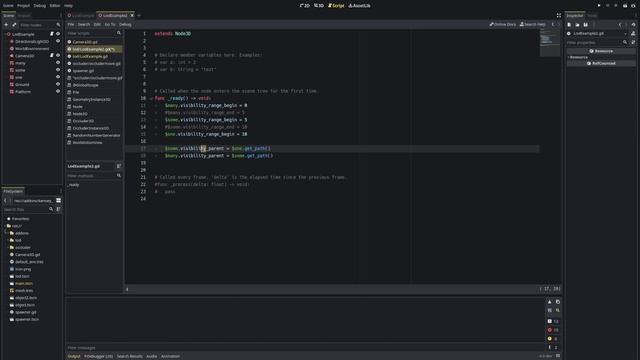This screenshot has width=640, height=360.
Task: Open the Inspector object history
Action: click(x=633, y=25)
